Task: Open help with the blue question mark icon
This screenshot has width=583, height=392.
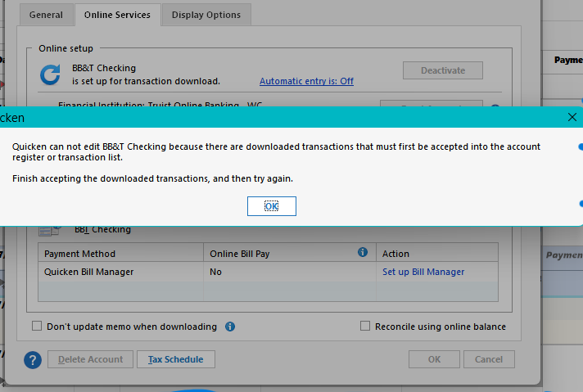Action: 33,359
